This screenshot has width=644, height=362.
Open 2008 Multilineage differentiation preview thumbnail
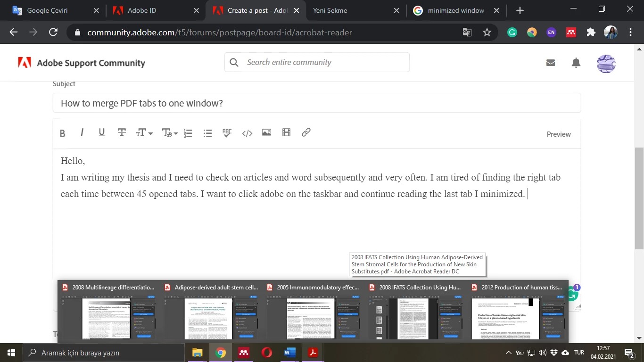click(x=109, y=312)
